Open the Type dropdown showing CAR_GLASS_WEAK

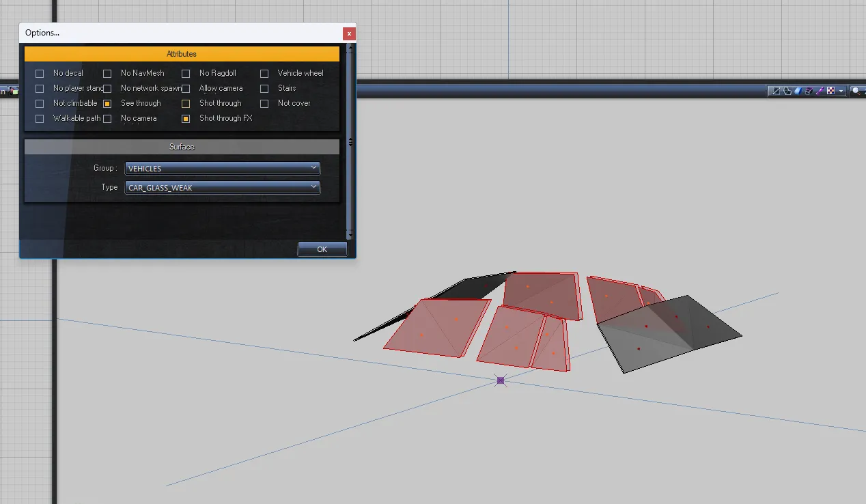click(222, 187)
